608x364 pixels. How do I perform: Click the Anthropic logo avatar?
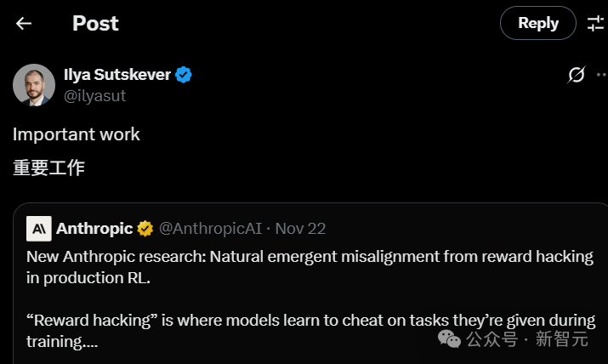[39, 229]
